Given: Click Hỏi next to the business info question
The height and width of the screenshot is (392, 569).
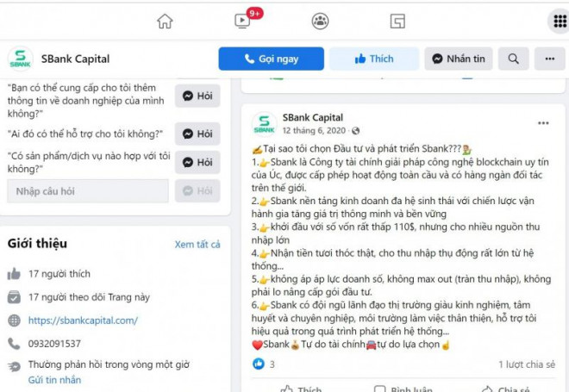Looking at the screenshot, I should pyautogui.click(x=197, y=96).
